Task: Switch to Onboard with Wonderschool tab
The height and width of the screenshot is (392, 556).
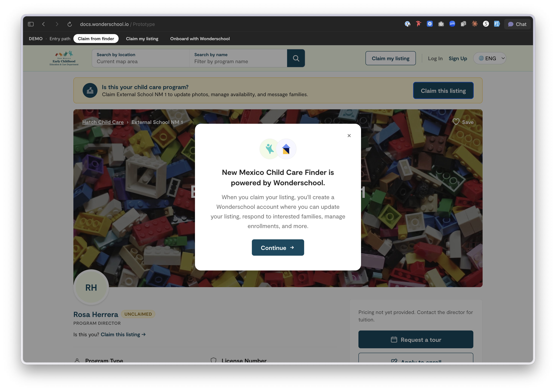Action: pyautogui.click(x=200, y=39)
